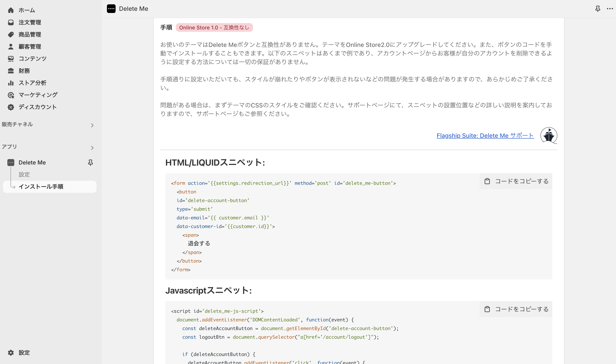Click the closing </form> tag line
Screen dimensions: 616x364
coord(181,269)
